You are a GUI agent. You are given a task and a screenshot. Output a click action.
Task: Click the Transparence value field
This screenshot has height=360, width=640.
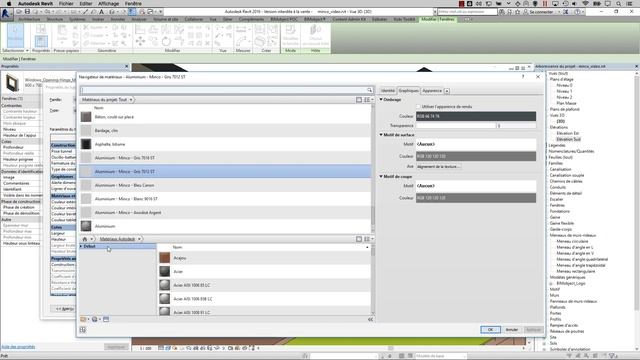click(x=516, y=126)
